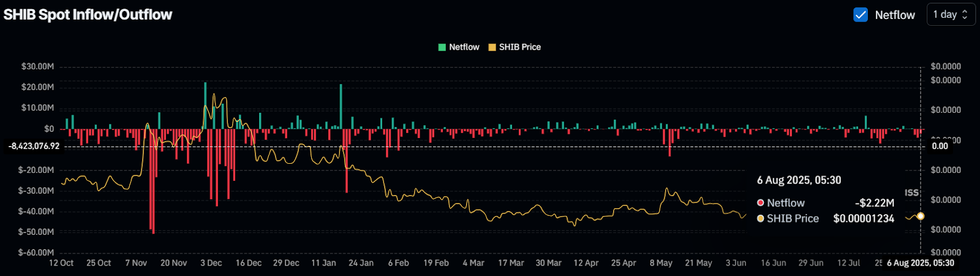Uncheck the Netflow checkbox
The width and height of the screenshot is (980, 276).
(861, 15)
